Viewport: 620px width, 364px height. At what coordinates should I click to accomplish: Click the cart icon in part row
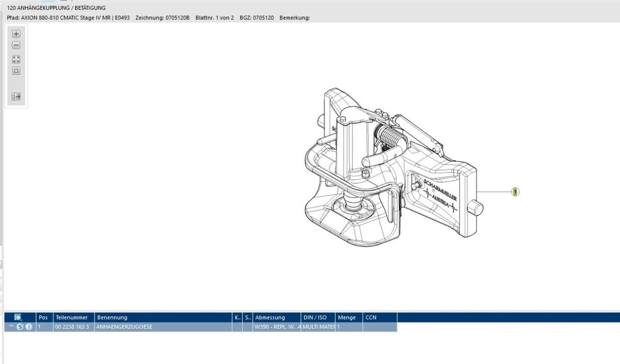point(11,327)
